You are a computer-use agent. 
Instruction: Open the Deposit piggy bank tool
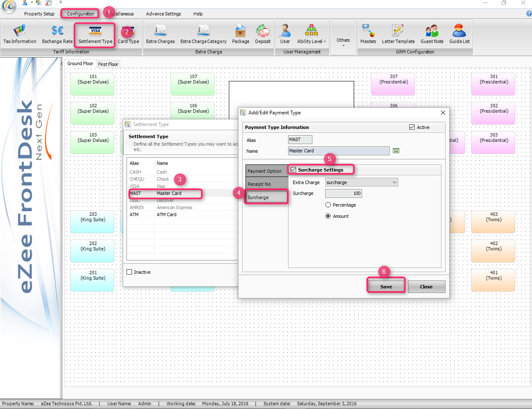263,34
